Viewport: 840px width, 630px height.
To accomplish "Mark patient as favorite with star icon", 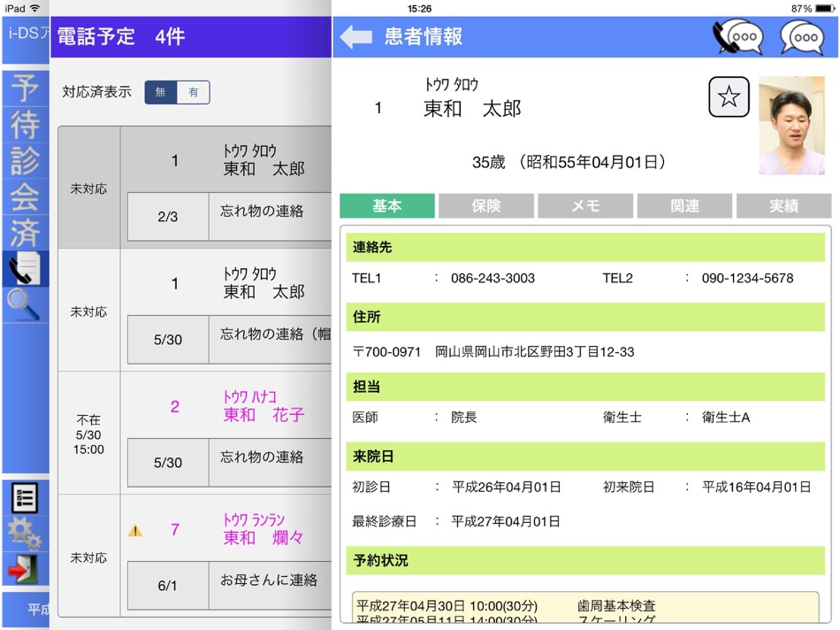I will 729,97.
